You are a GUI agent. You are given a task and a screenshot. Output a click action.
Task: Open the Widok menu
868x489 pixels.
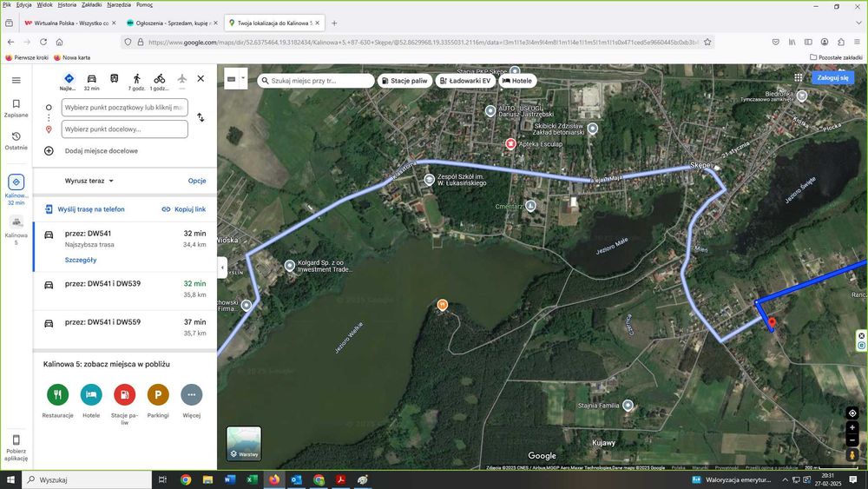[x=44, y=4]
